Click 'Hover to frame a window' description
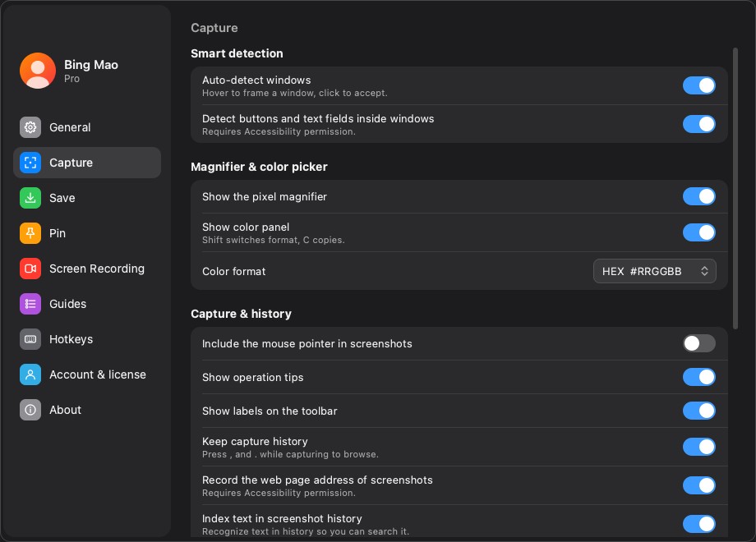Image resolution: width=756 pixels, height=542 pixels. tap(294, 93)
